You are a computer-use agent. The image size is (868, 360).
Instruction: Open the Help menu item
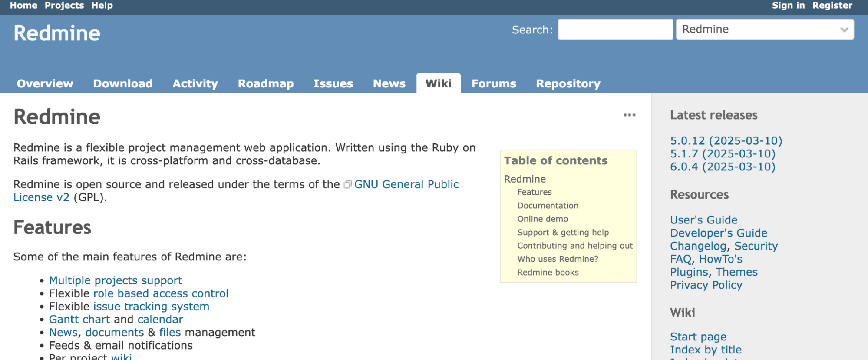pyautogui.click(x=102, y=6)
